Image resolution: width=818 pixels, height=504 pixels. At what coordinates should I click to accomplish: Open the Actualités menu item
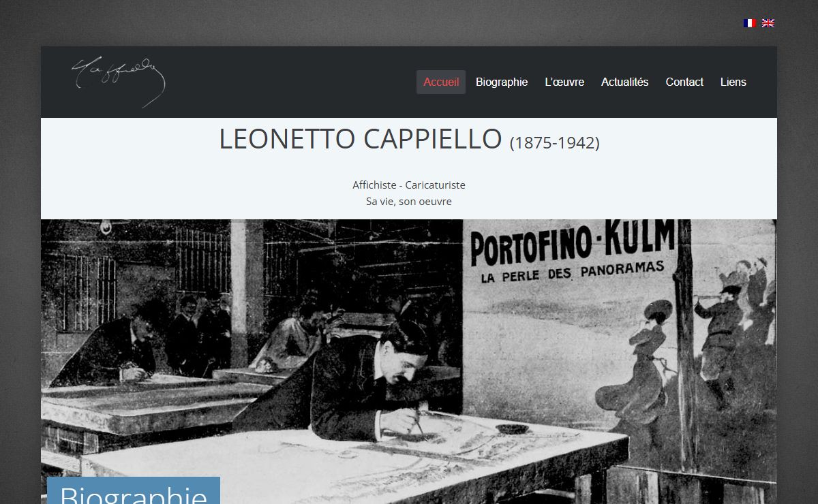tap(625, 82)
